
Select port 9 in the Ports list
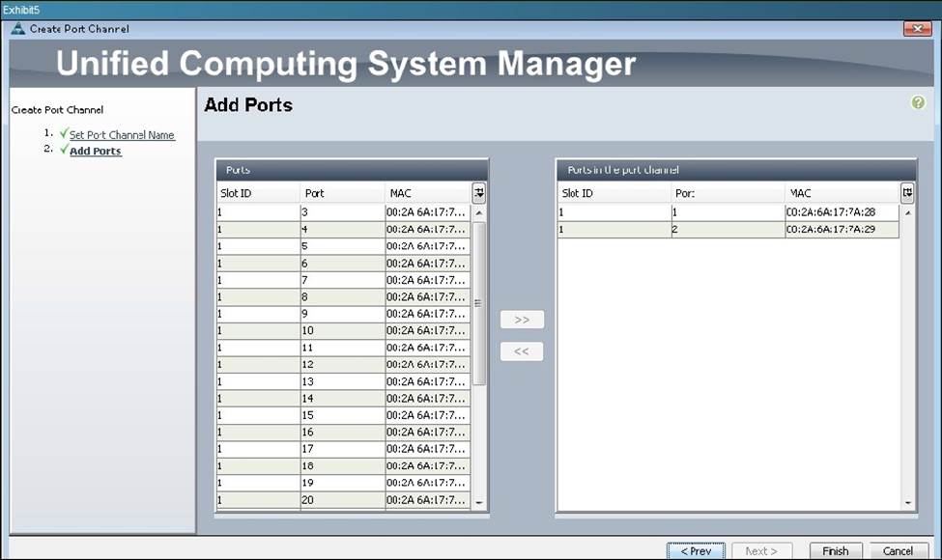[x=344, y=314]
